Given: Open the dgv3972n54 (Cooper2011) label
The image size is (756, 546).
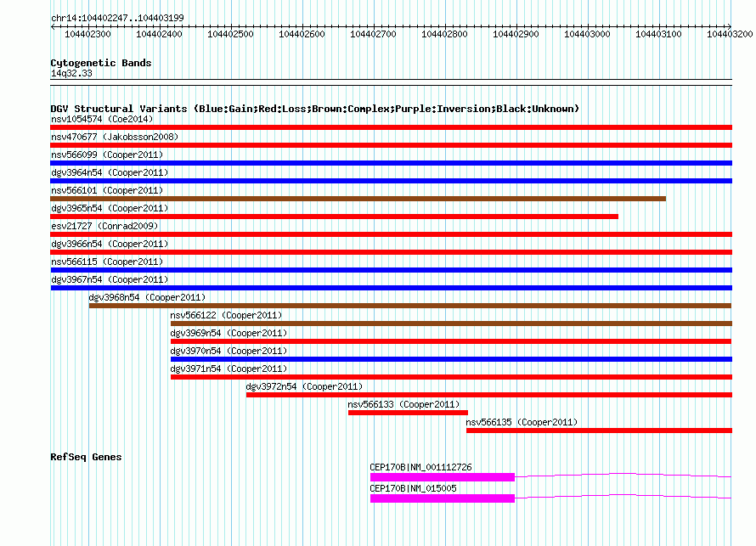Looking at the screenshot, I should (x=304, y=386).
